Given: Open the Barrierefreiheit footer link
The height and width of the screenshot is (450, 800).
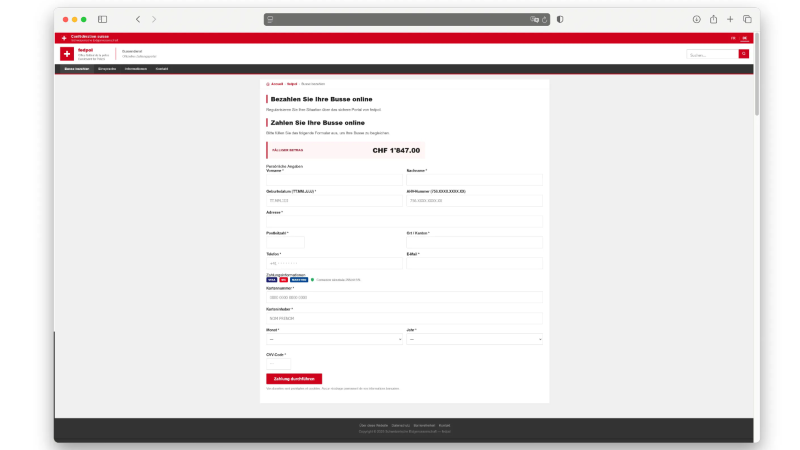Looking at the screenshot, I should (x=424, y=426).
